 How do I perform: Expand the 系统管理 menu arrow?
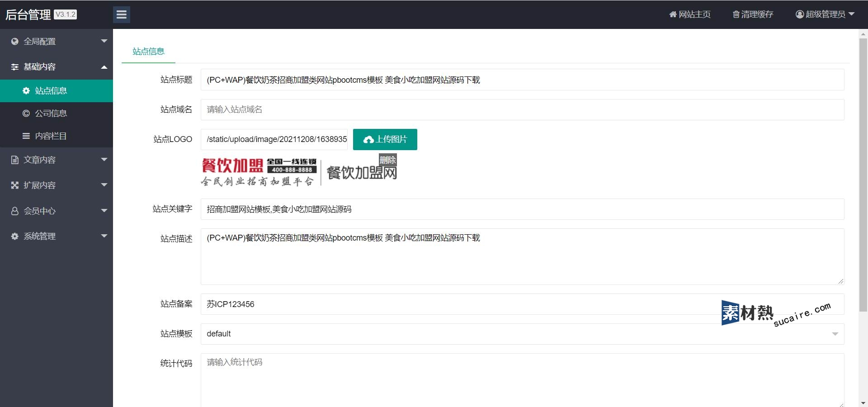[x=104, y=236]
